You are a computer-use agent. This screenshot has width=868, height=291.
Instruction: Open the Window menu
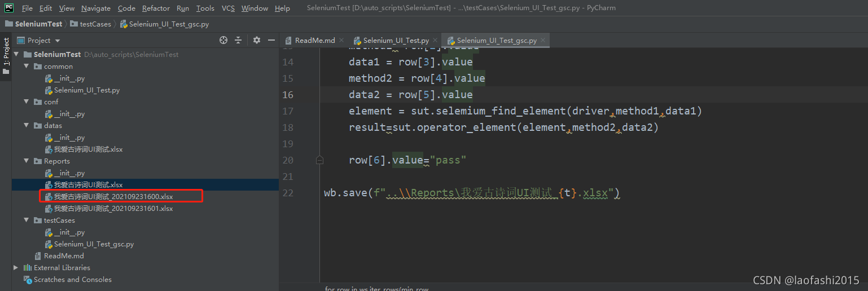click(x=255, y=8)
